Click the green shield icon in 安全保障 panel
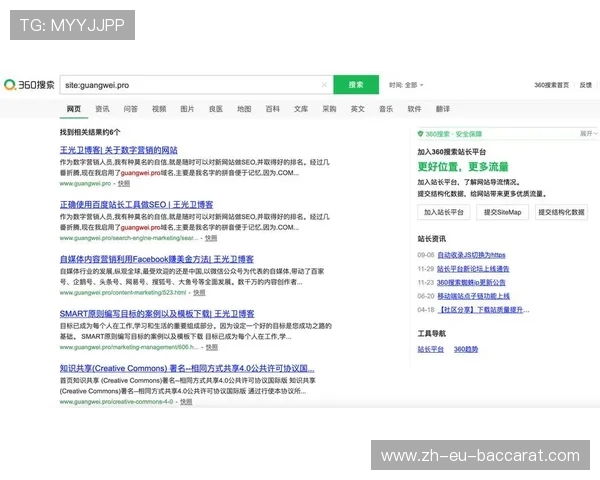The image size is (600, 480). pos(420,134)
